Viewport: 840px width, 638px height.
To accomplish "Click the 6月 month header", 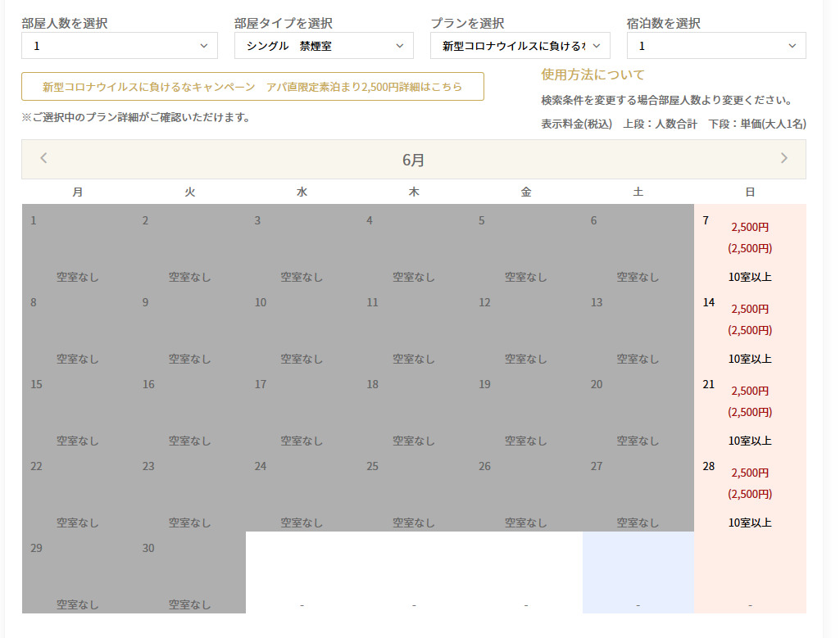I will [413, 160].
